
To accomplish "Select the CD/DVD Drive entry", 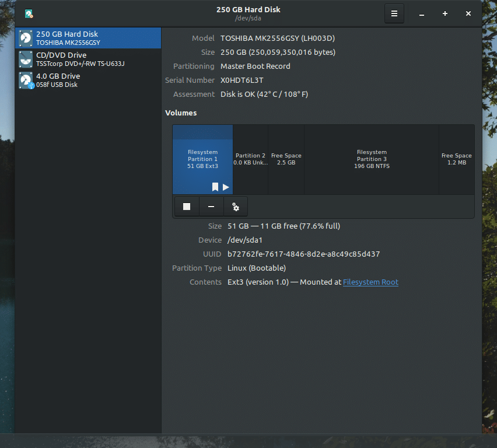I will click(88, 59).
